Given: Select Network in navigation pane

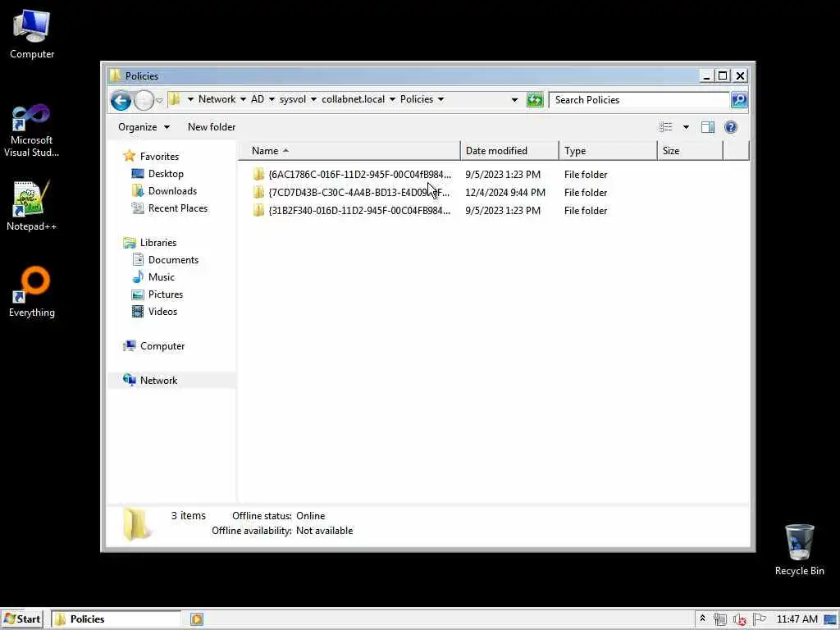Looking at the screenshot, I should 158,381.
